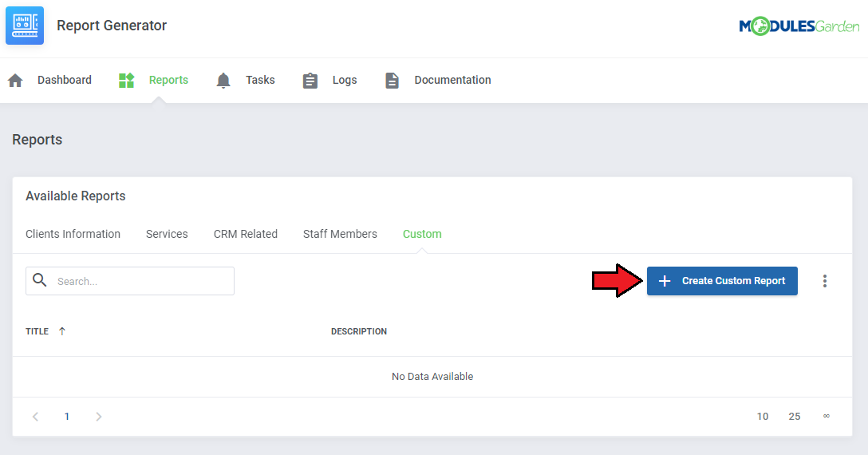868x455 pixels.
Task: Go to previous page arrow
Action: point(35,416)
